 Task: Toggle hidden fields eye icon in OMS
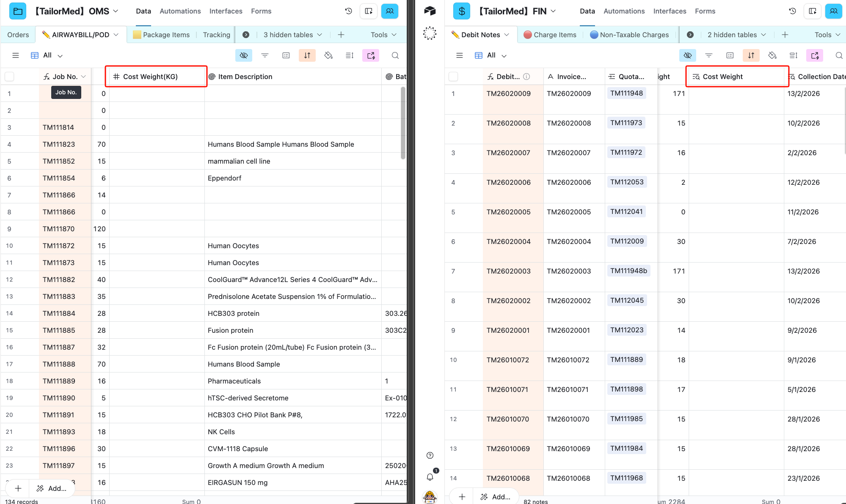tap(244, 55)
